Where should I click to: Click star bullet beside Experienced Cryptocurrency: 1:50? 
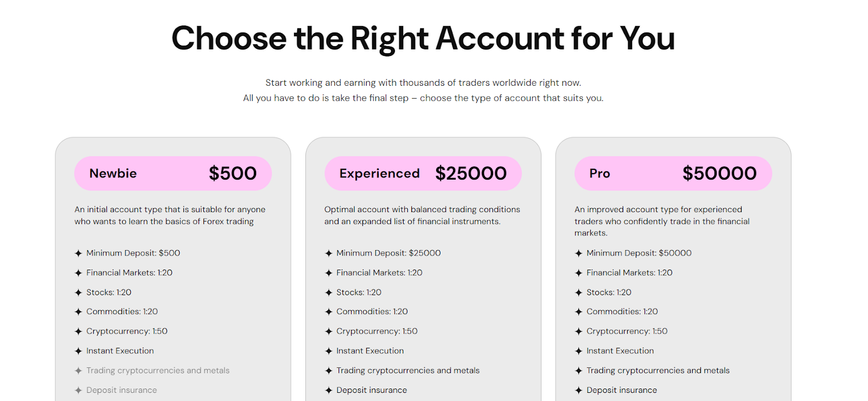point(328,332)
